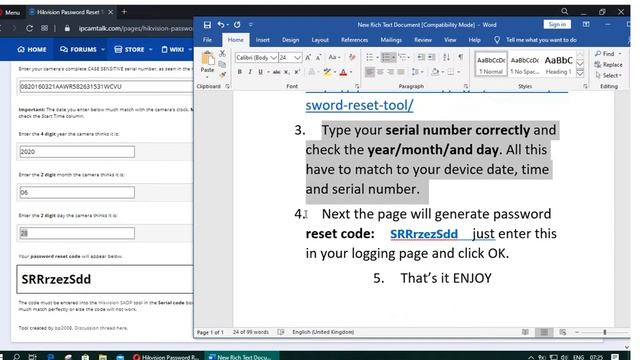Open the Layout ribbon tab
640x360 pixels.
(320, 40)
